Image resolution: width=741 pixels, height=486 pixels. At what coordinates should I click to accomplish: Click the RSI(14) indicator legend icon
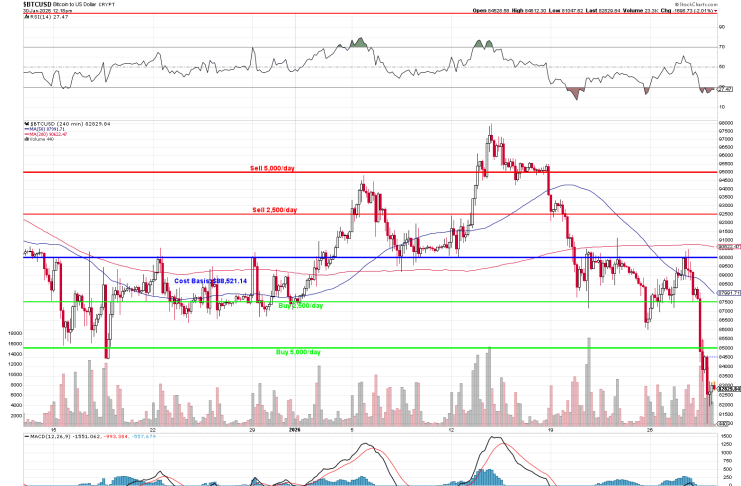(x=26, y=18)
